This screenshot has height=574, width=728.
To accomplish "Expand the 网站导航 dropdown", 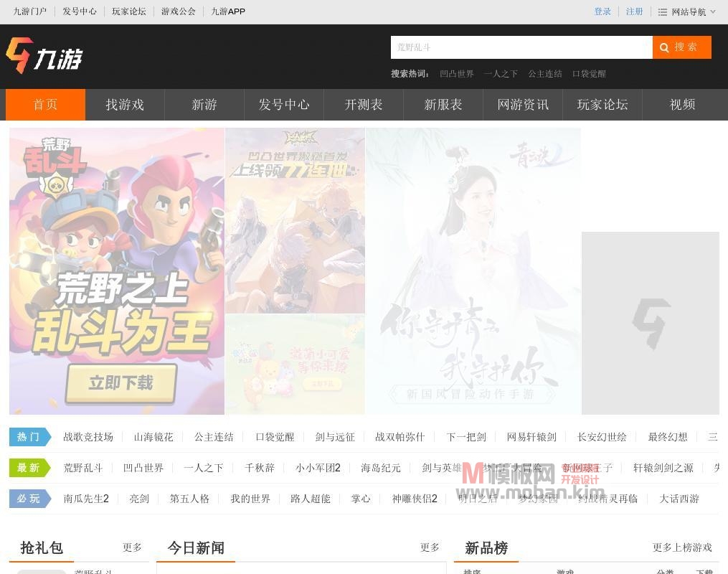I will coord(686,11).
